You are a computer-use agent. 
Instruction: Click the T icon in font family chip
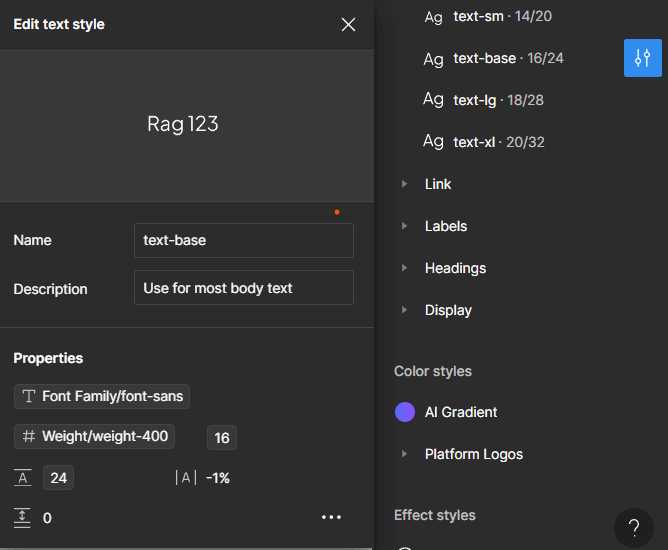[29, 396]
